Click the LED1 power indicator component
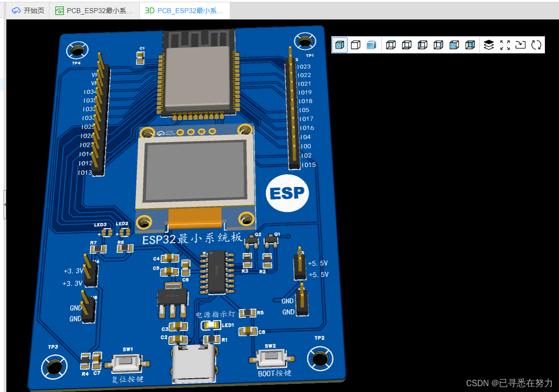The height and width of the screenshot is (392, 559). tap(211, 325)
